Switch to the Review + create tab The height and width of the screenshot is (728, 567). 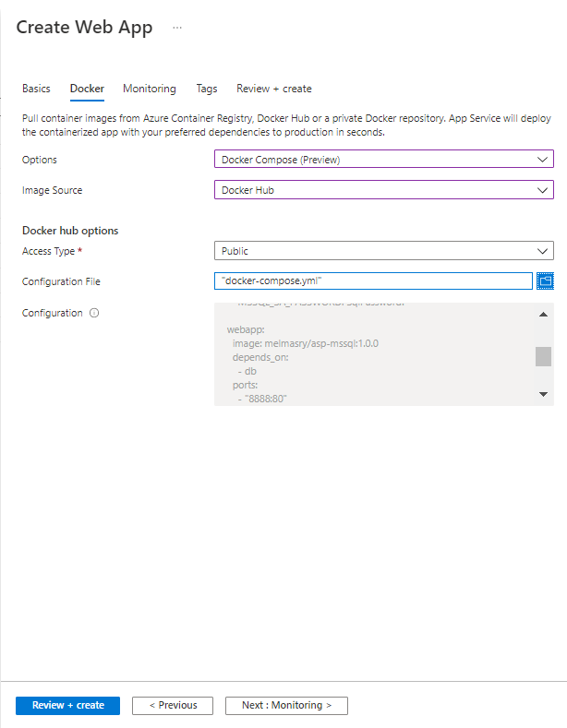[x=273, y=89]
